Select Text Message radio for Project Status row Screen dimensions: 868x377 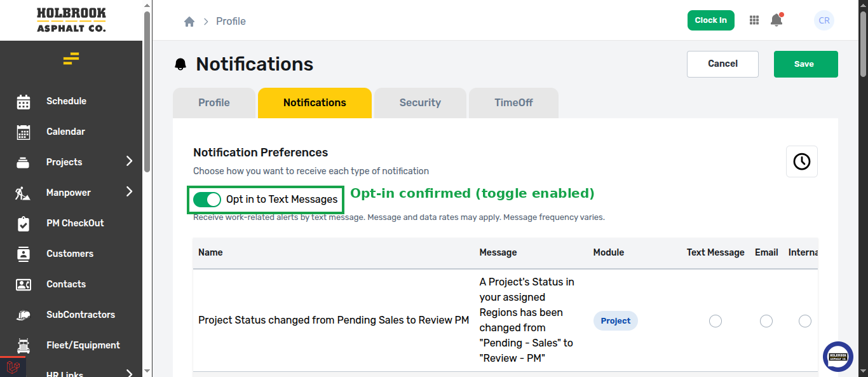click(x=715, y=321)
